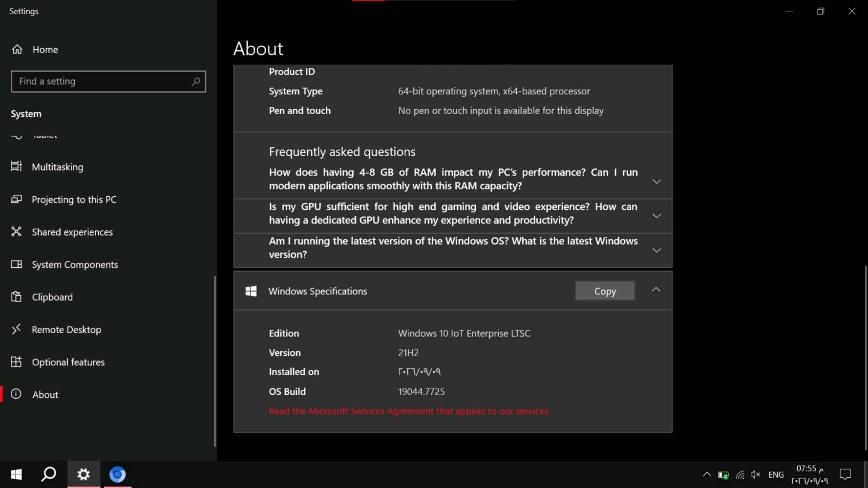The image size is (868, 488).
Task: Click the muted volume tray icon
Action: 756,474
